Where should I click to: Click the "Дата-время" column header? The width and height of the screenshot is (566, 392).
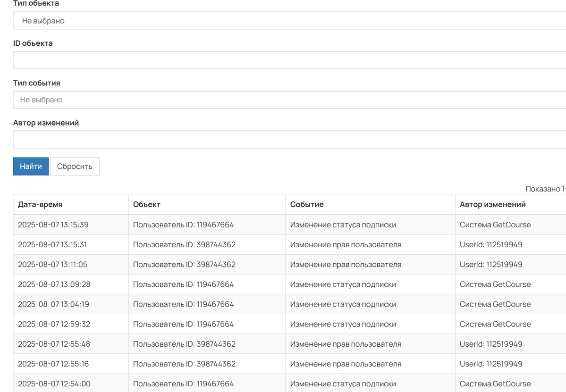pos(40,205)
